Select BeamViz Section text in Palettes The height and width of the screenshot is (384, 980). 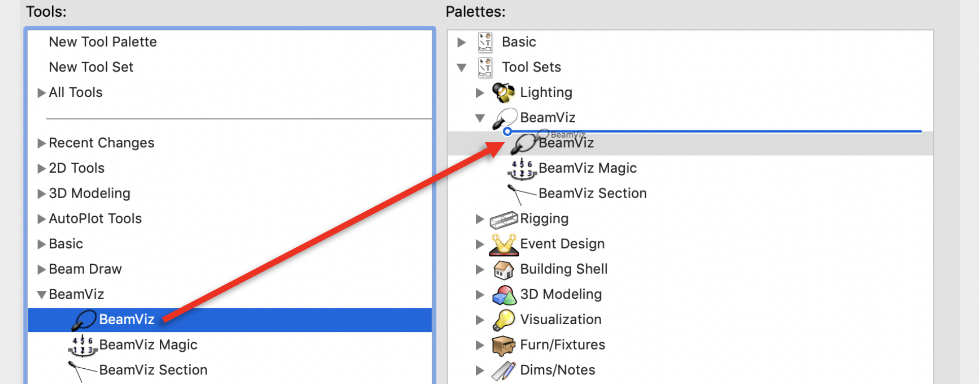pyautogui.click(x=592, y=194)
